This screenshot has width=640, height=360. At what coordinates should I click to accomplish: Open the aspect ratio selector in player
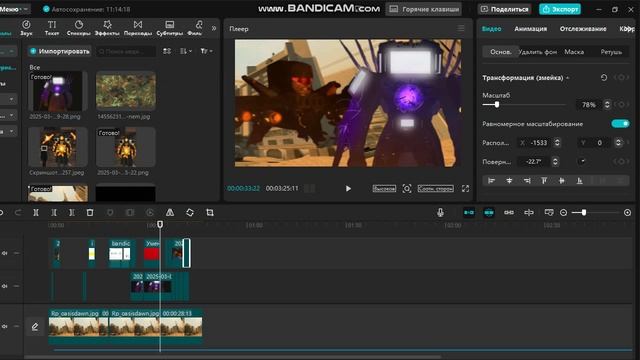(x=436, y=189)
